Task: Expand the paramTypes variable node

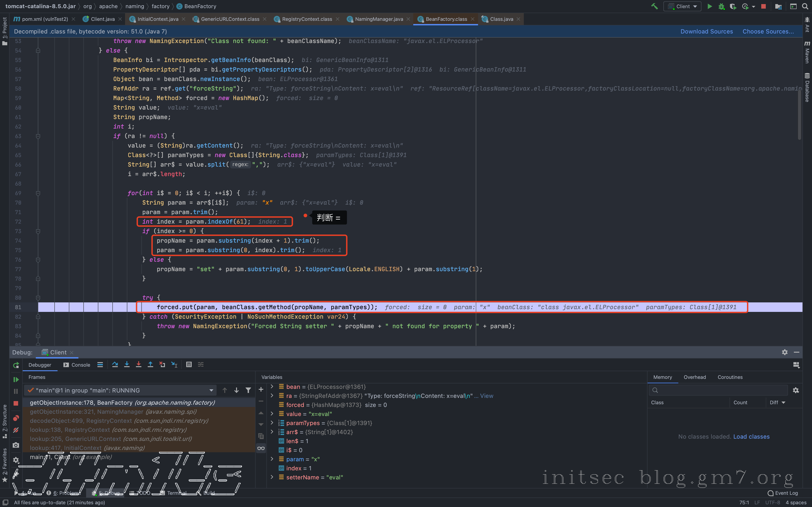Action: pyautogui.click(x=272, y=423)
